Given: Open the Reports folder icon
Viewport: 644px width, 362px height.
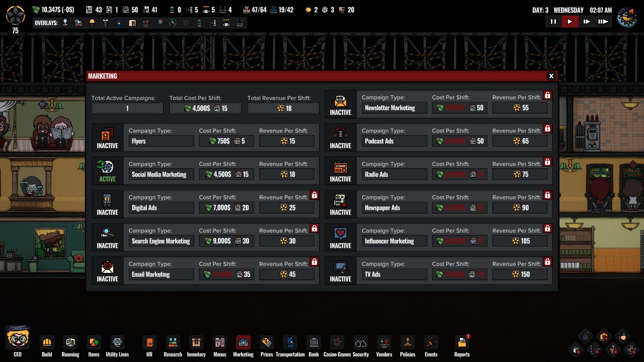Looking at the screenshot, I should coord(462,343).
